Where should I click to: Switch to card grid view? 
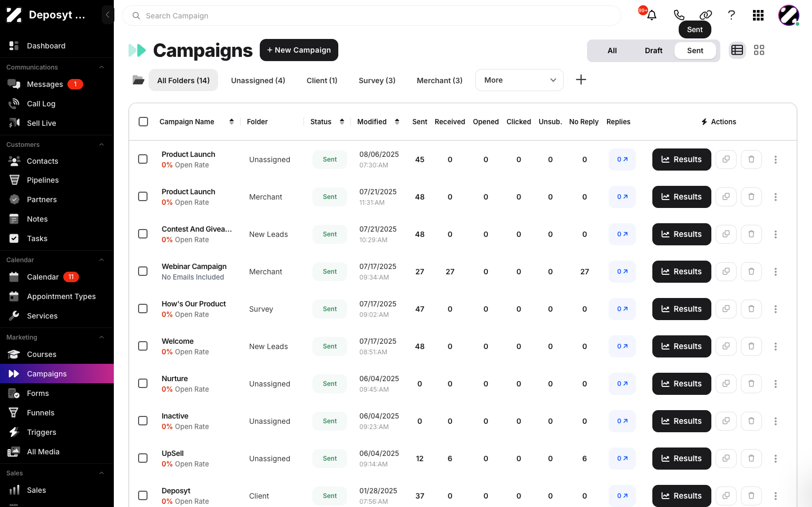(x=759, y=50)
